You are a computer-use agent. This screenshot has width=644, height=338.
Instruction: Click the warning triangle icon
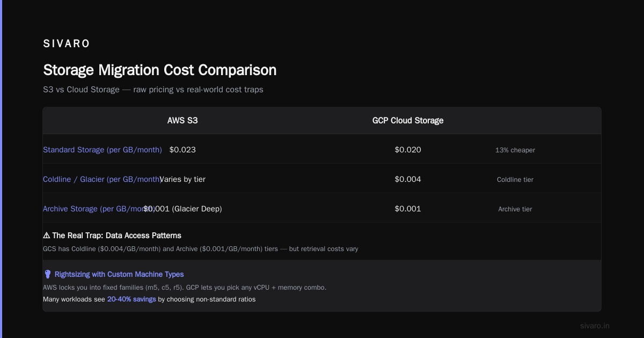[47, 236]
